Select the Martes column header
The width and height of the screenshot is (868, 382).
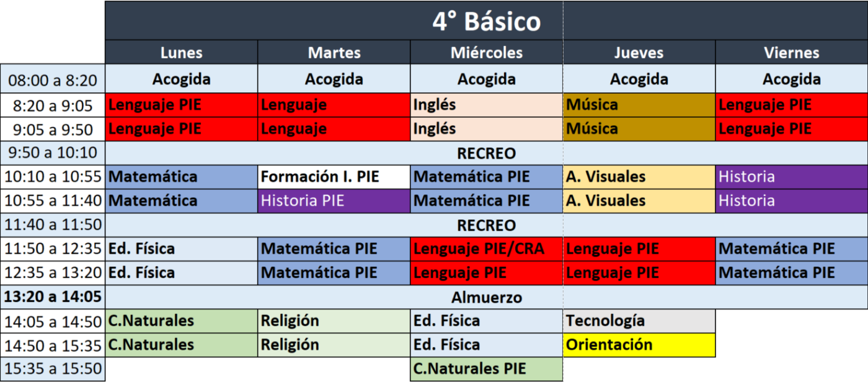point(334,53)
